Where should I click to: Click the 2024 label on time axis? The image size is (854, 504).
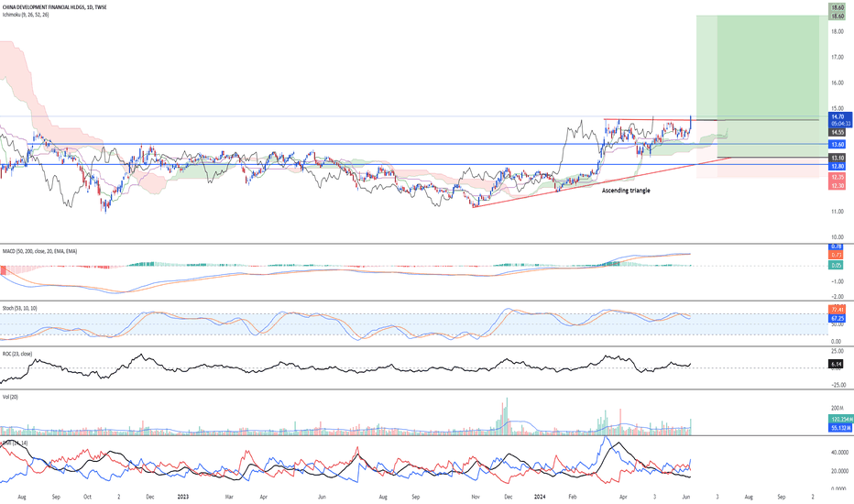pos(540,497)
